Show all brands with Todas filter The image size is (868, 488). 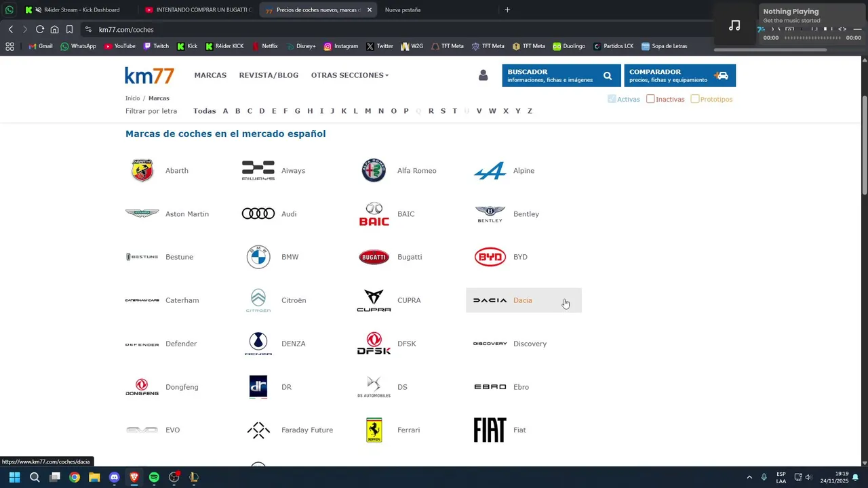pyautogui.click(x=204, y=111)
